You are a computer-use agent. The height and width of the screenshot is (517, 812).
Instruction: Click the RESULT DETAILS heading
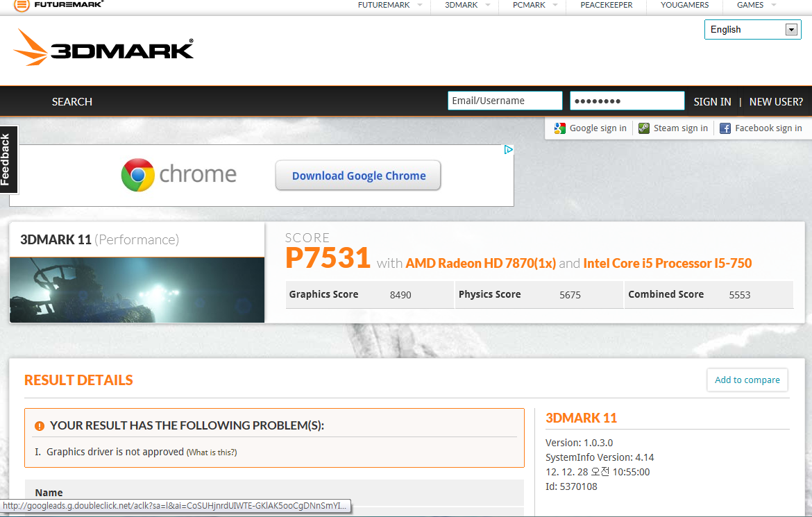[x=78, y=380]
